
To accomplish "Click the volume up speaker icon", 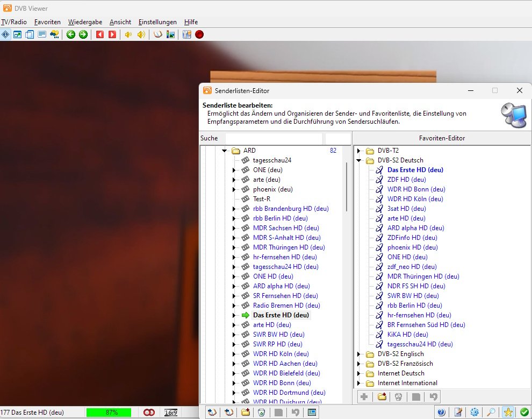I will pyautogui.click(x=141, y=34).
